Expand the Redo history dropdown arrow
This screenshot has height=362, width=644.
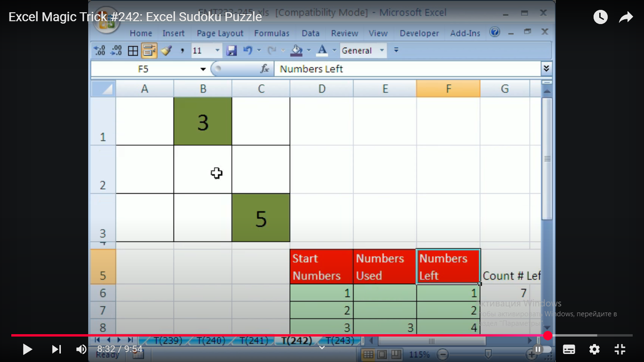tap(283, 50)
